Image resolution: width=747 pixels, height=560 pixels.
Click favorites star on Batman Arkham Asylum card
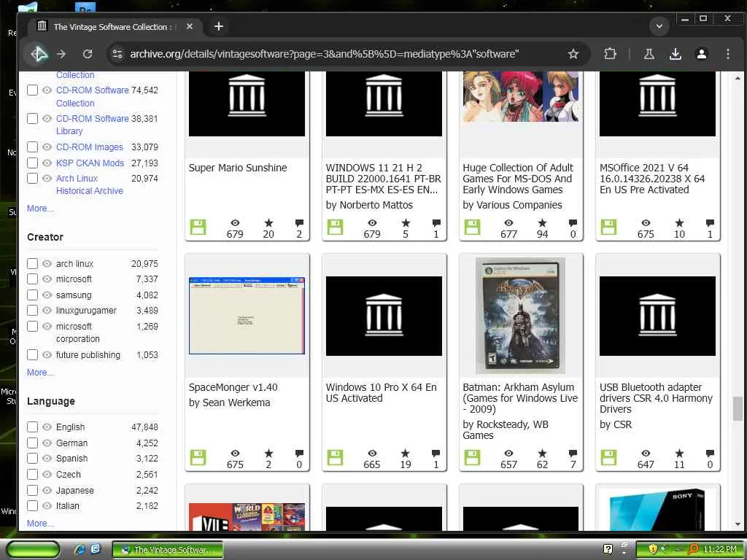[542, 454]
